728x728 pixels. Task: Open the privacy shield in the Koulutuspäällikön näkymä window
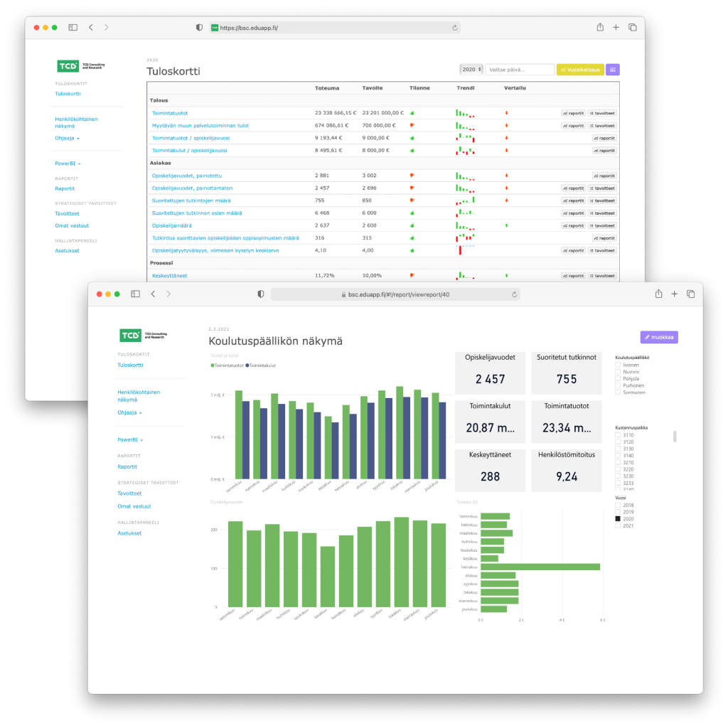(261, 294)
